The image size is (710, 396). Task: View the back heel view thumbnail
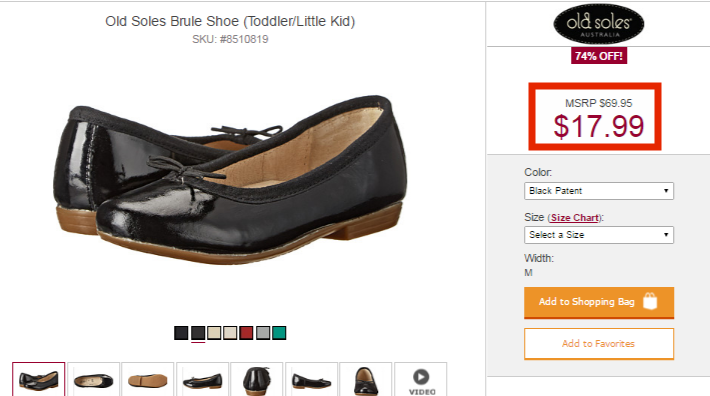pyautogui.click(x=257, y=380)
